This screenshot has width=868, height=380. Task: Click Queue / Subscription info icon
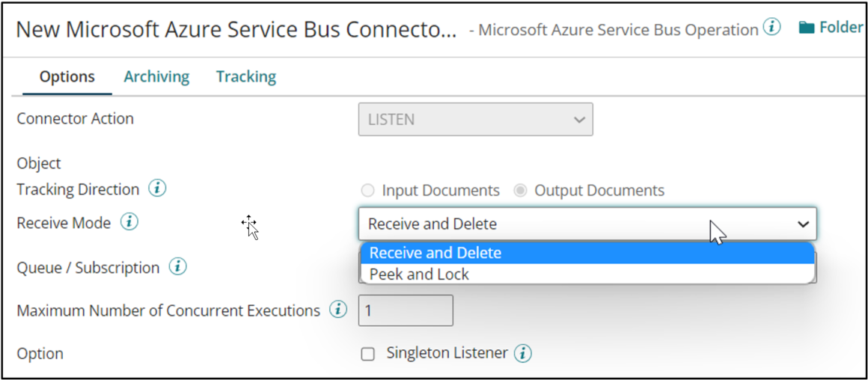pyautogui.click(x=177, y=267)
